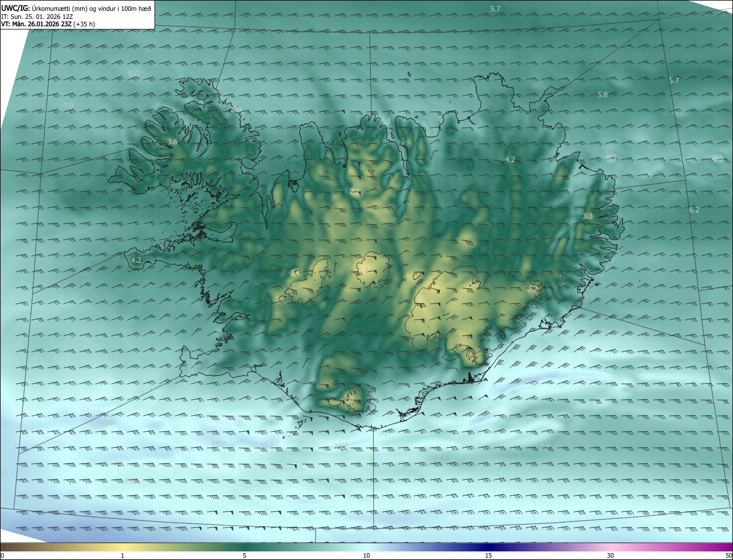Click the 3.3 value label on map
This screenshot has height=560, width=733.
[x=588, y=216]
